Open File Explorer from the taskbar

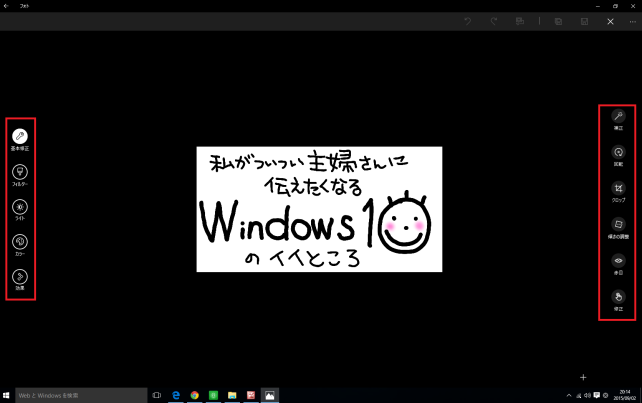232,395
